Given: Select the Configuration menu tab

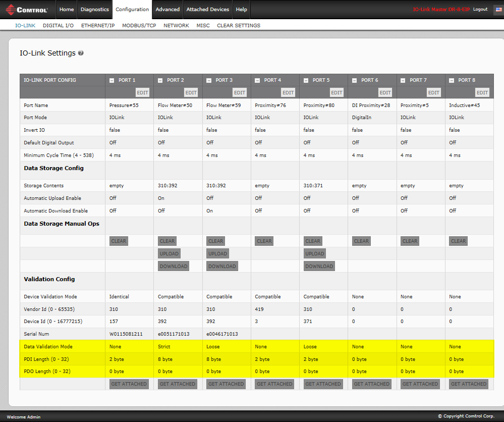Looking at the screenshot, I should point(132,9).
